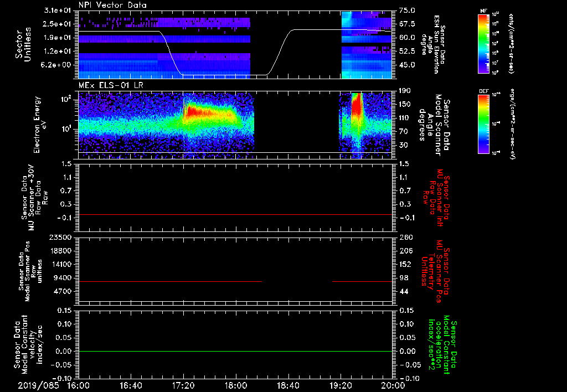This screenshot has height=392, width=567.
Task: Click the 98 telemetry tick label
Action: 404,278
